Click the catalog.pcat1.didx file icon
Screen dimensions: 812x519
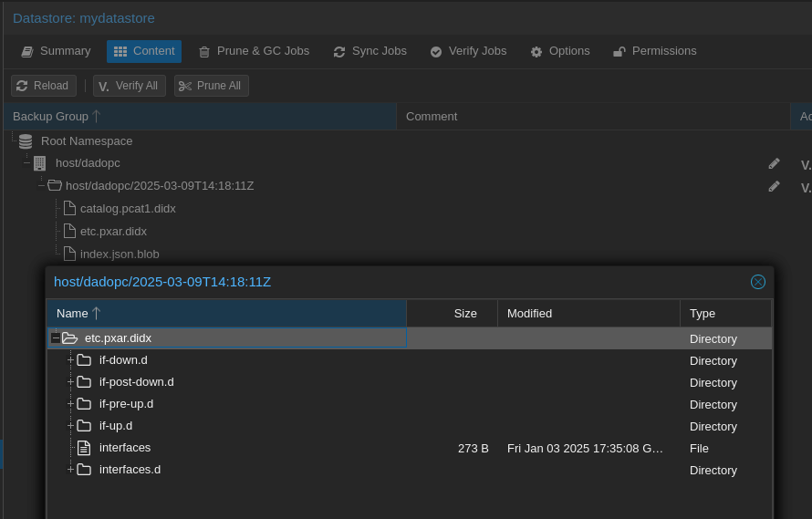(69, 209)
